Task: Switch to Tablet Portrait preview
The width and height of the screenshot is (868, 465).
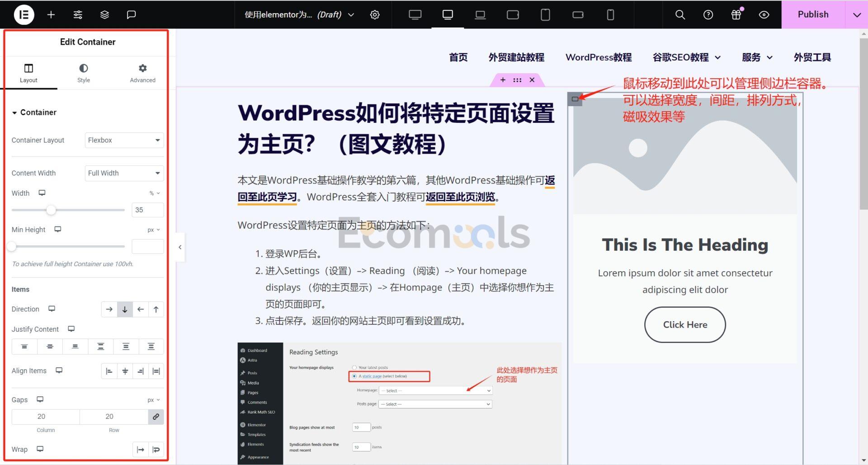Action: [545, 14]
